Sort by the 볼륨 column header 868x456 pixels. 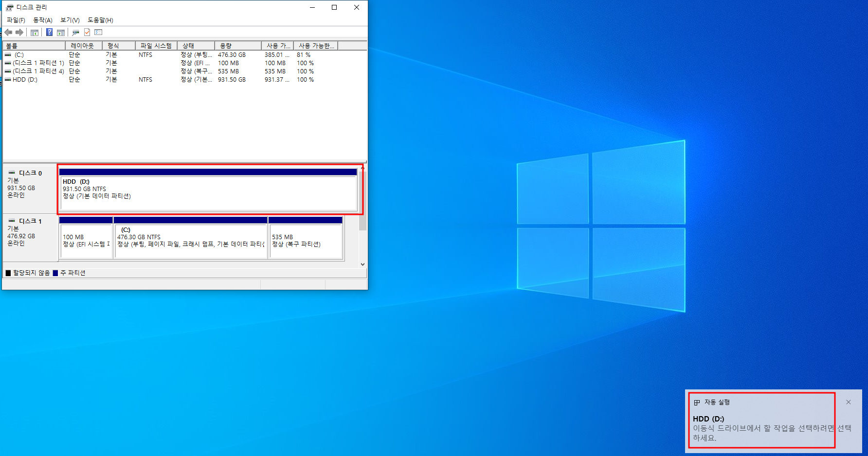click(x=34, y=46)
